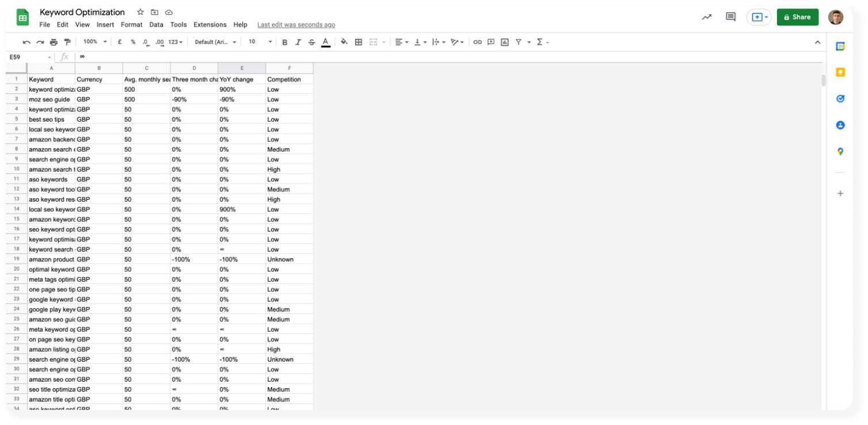Open the font size 10 dropdown
868x425 pixels.
pyautogui.click(x=260, y=42)
